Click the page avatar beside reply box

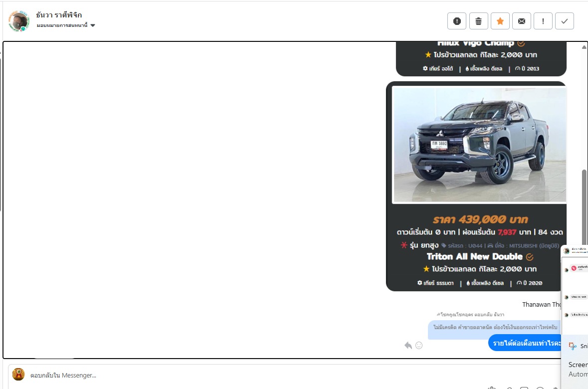point(18,375)
